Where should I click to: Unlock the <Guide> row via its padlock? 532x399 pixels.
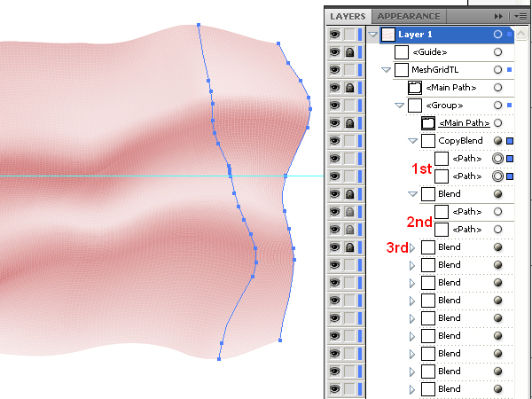[349, 52]
